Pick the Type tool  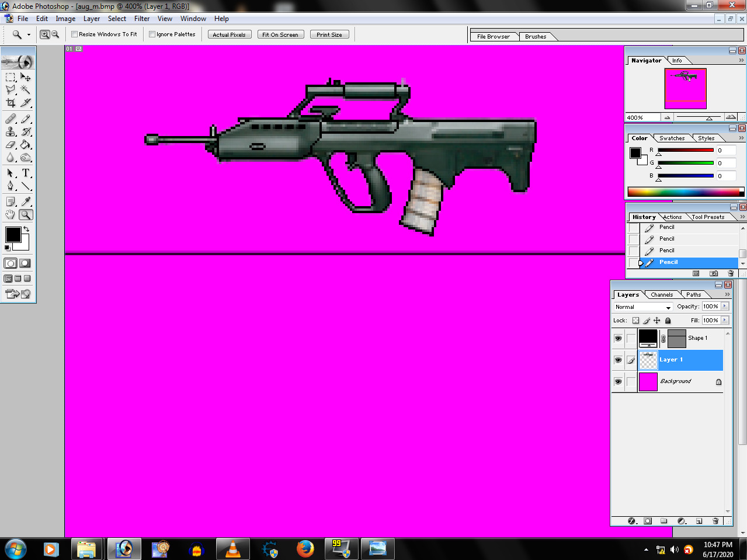point(25,173)
